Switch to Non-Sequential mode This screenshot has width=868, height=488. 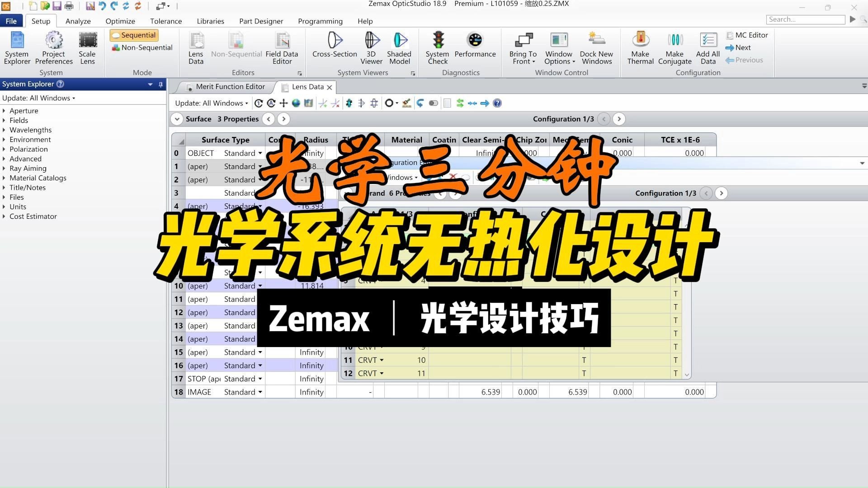coord(142,47)
